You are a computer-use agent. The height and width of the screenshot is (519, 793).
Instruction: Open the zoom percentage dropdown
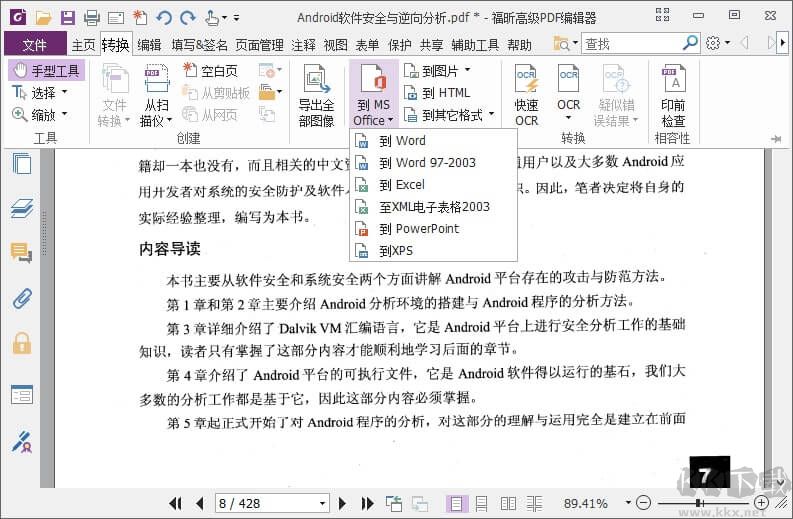coord(628,503)
